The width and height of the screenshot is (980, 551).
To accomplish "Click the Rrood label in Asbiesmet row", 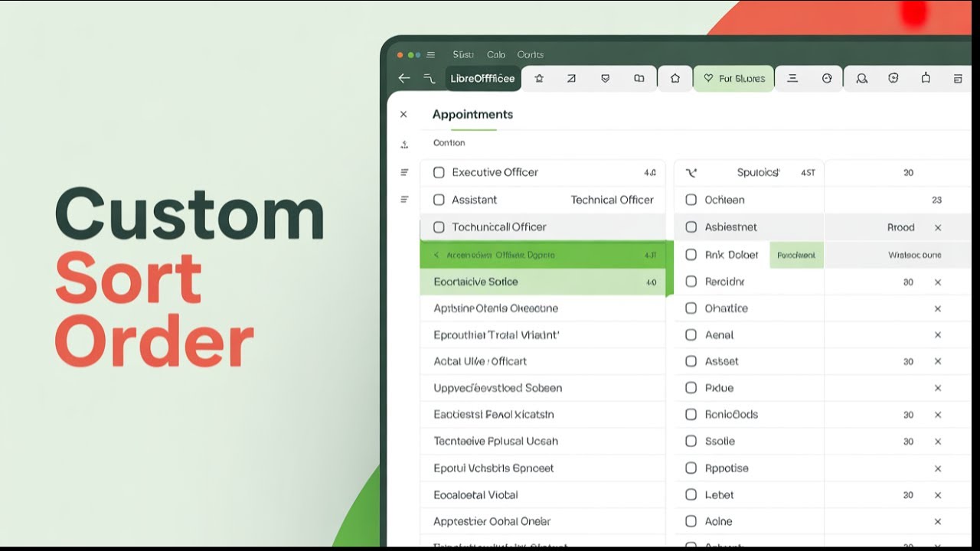I will point(901,227).
